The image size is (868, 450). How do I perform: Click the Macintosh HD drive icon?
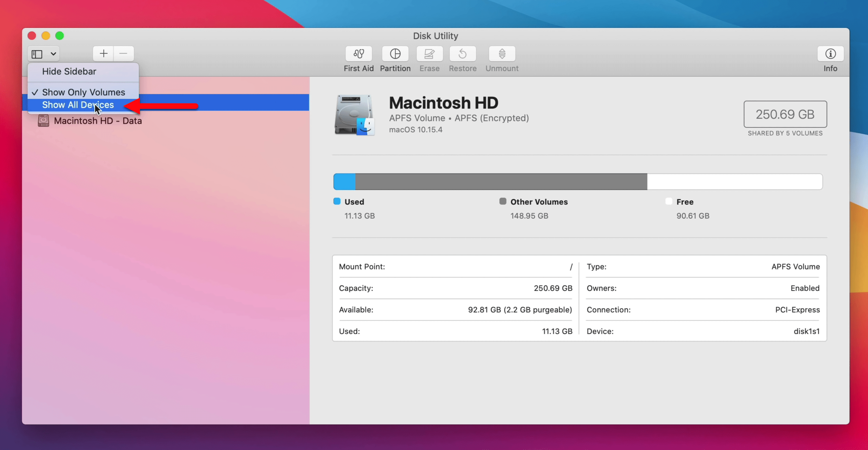pyautogui.click(x=354, y=115)
